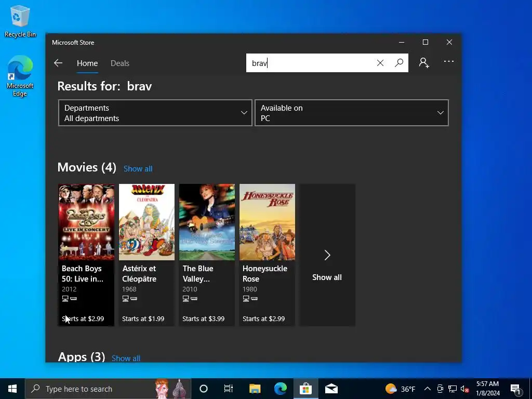Click the muted volume tray icon

pyautogui.click(x=464, y=389)
